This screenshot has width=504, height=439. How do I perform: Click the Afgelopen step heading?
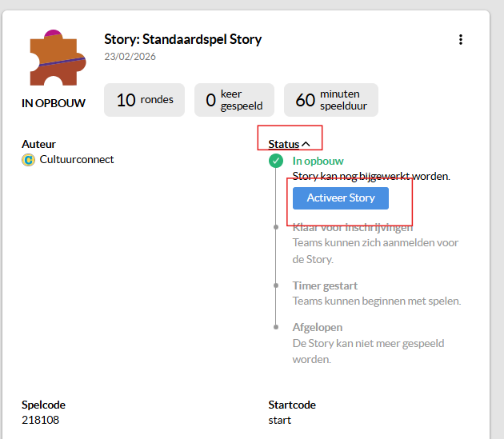click(x=318, y=328)
